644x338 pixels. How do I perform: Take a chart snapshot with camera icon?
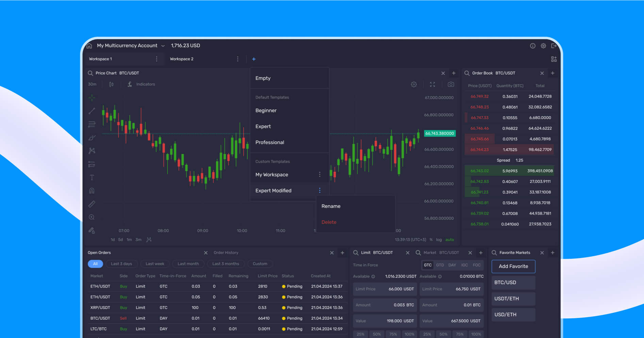pos(451,84)
